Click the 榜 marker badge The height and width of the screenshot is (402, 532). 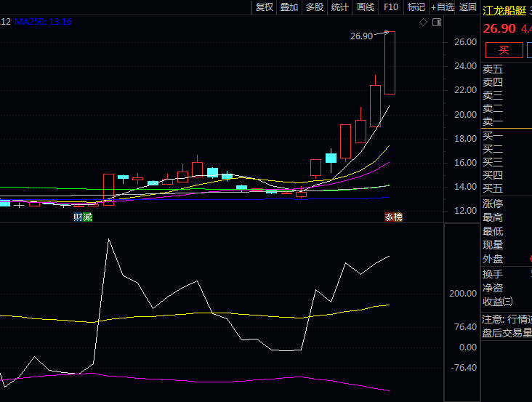click(x=398, y=217)
